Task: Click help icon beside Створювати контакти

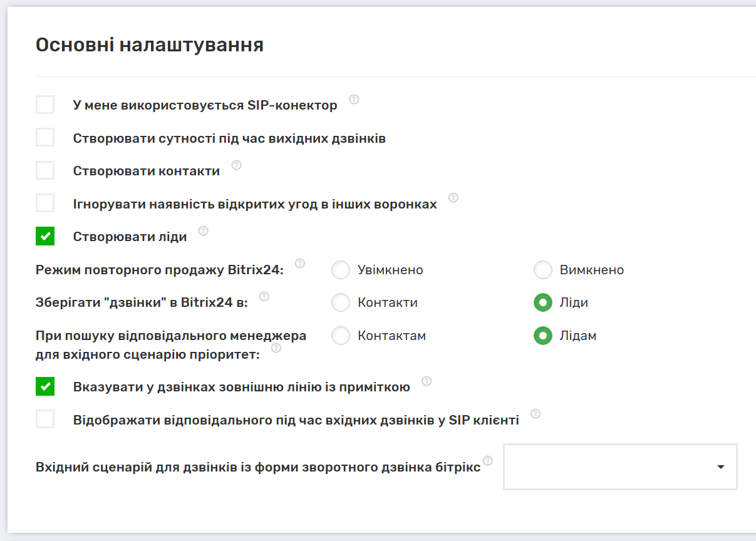Action: coord(236,165)
